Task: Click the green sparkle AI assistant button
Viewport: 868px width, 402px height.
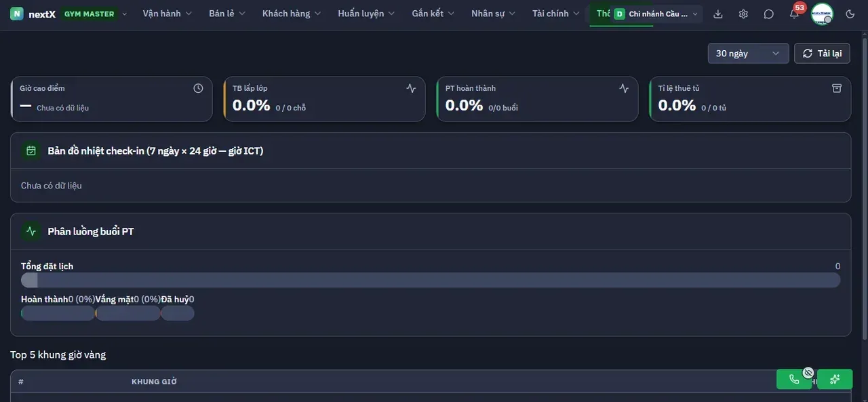Action: (x=835, y=379)
